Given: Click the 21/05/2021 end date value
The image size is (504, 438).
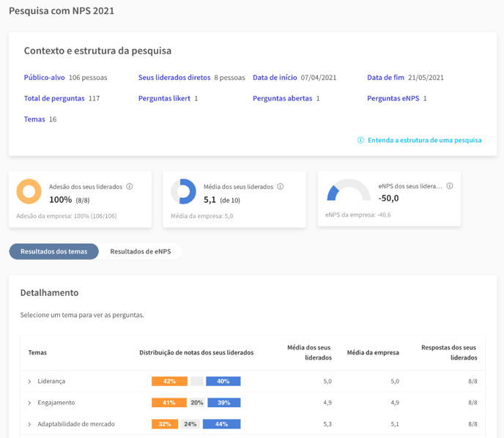Looking at the screenshot, I should (x=426, y=78).
